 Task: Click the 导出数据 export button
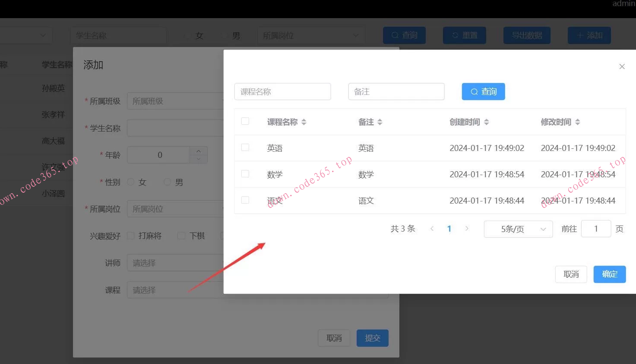click(x=526, y=35)
